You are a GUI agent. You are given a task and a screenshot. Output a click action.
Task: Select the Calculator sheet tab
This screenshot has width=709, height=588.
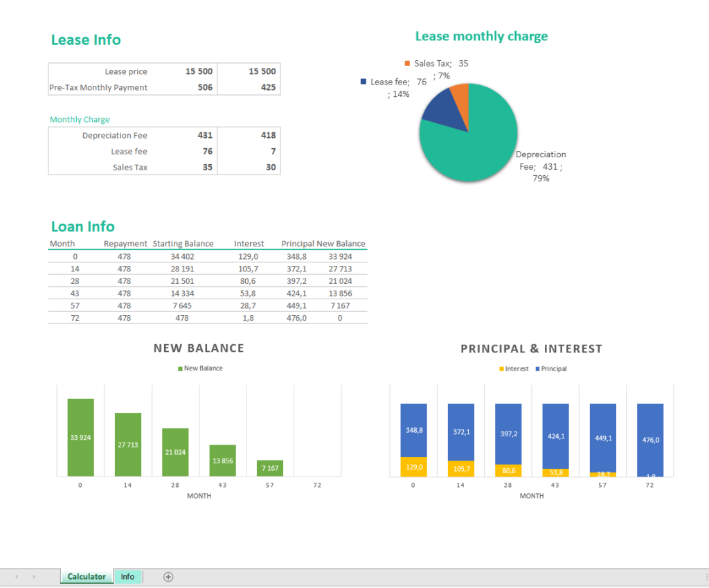pyautogui.click(x=86, y=576)
